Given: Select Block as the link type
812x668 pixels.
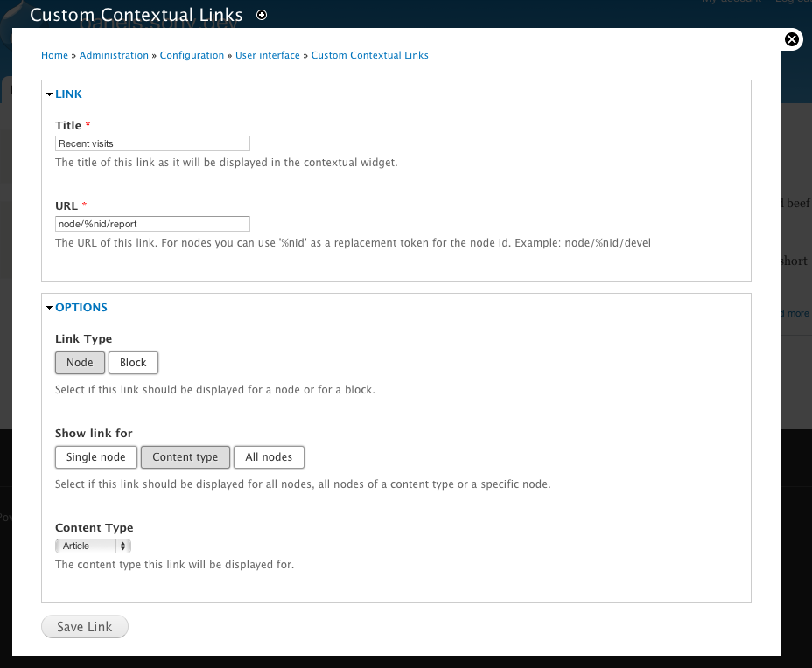Looking at the screenshot, I should tap(133, 362).
